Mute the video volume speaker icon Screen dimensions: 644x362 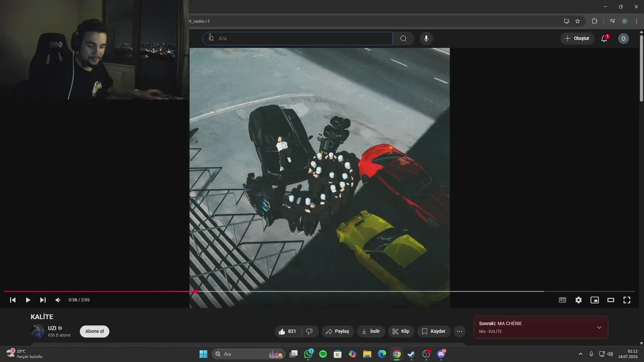coord(58,300)
